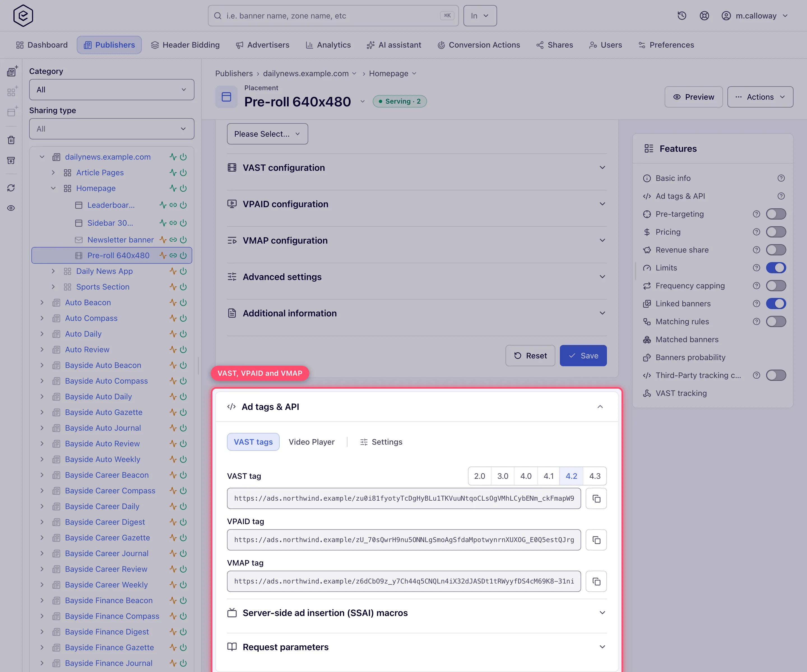Enable the Pricing toggle

click(x=776, y=232)
